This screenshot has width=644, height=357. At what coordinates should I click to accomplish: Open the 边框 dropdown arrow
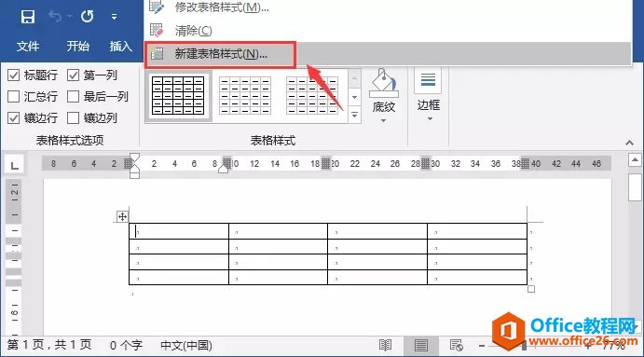430,119
